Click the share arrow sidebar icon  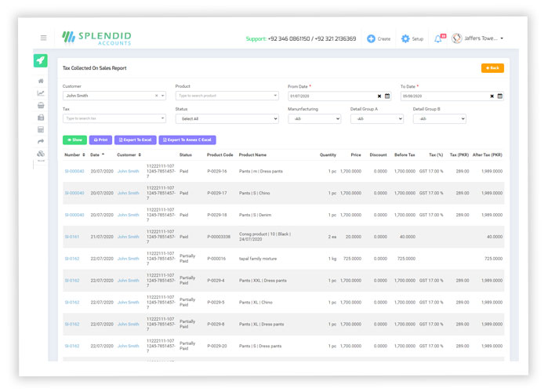[41, 142]
